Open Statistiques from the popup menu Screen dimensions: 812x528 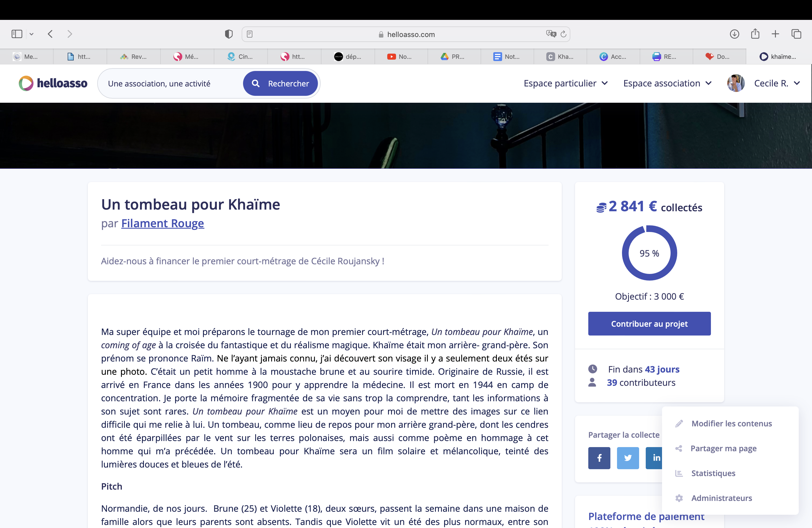point(713,473)
